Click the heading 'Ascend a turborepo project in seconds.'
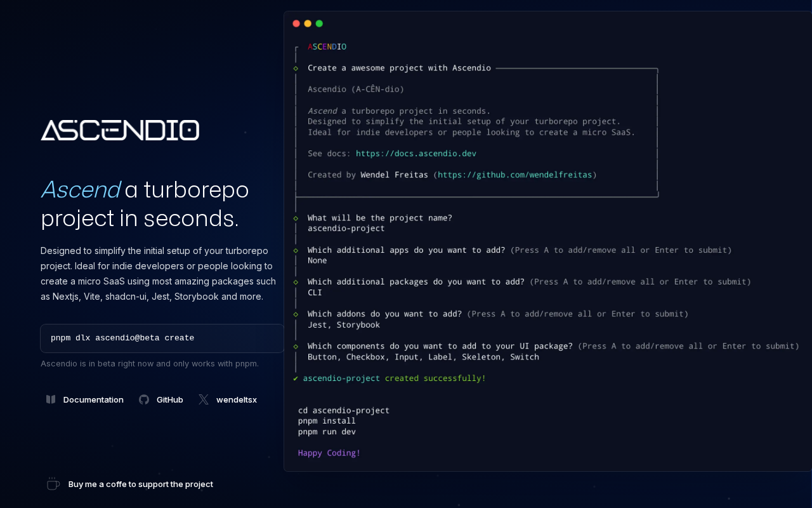 pyautogui.click(x=145, y=203)
